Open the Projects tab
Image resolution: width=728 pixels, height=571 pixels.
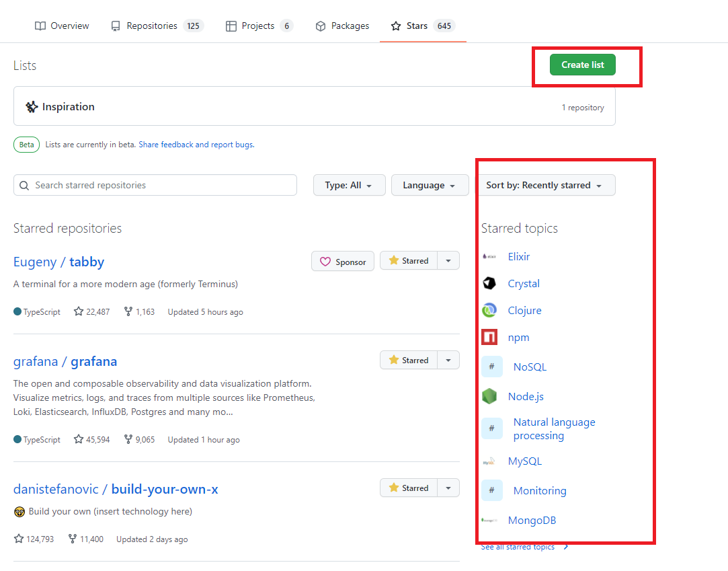tap(259, 26)
